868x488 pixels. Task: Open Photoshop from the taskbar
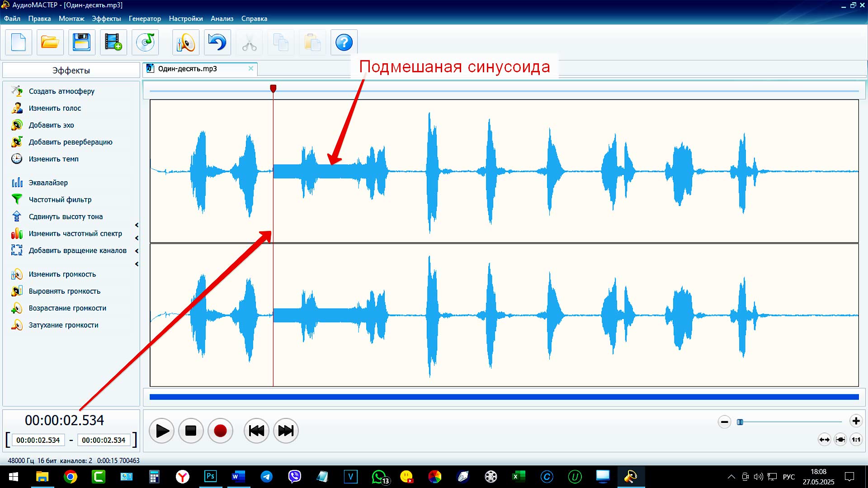[x=211, y=477]
